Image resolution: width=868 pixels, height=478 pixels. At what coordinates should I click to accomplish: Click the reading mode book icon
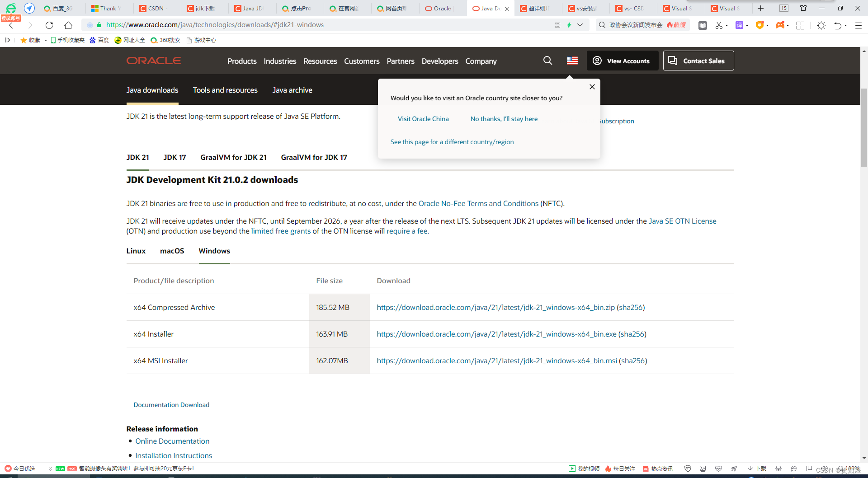tap(703, 25)
